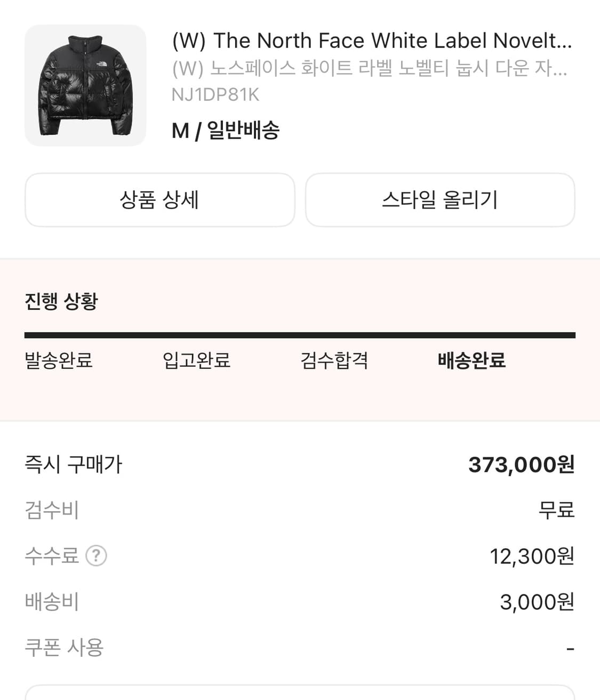Viewport: 600px width, 700px height.
Task: Select the 입고완료 progress step
Action: click(x=196, y=360)
